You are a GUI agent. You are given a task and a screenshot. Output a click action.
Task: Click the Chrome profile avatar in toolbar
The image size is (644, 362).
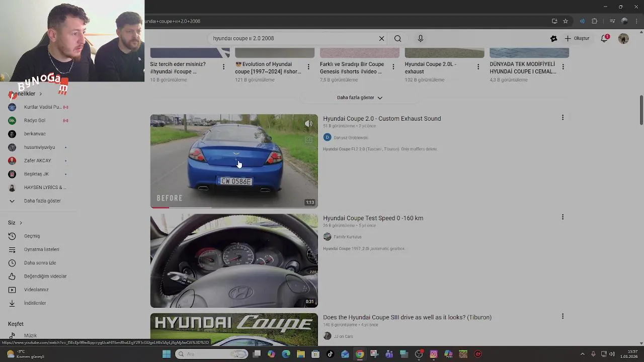pyautogui.click(x=624, y=21)
